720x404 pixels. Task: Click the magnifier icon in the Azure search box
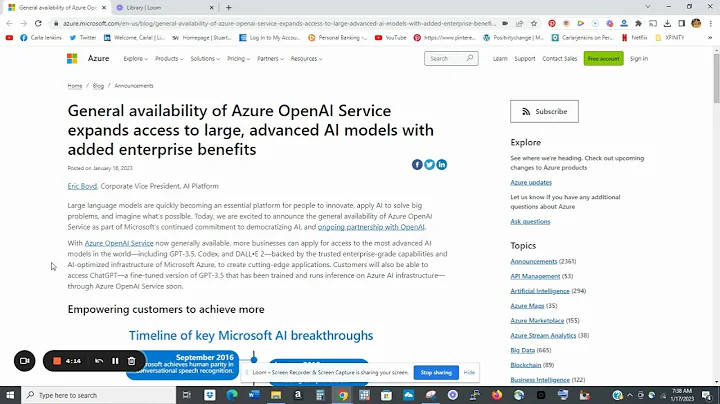pos(470,58)
